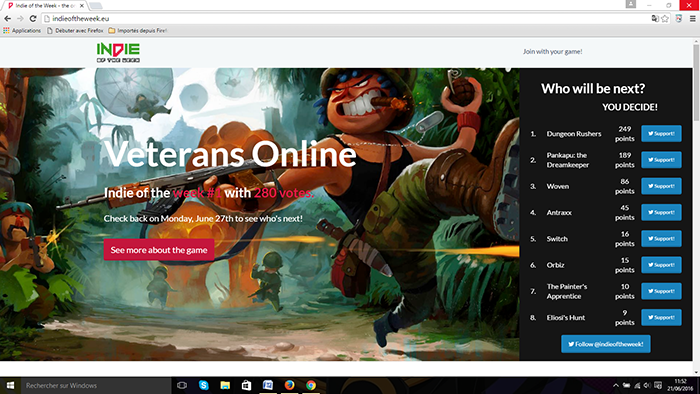Click Follow @indieoftheweek button
Screen dimensions: 700x394
coord(605,344)
